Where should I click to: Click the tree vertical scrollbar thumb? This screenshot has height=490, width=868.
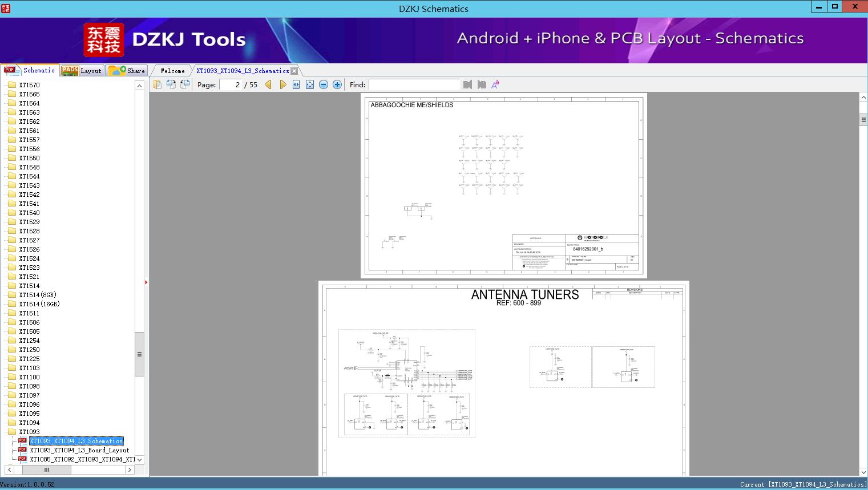(139, 354)
